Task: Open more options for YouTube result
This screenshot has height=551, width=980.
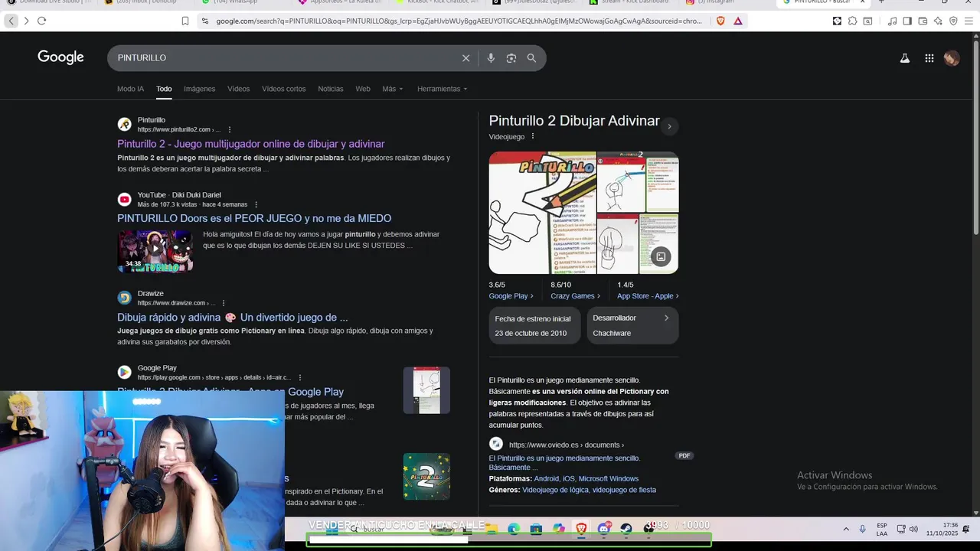Action: pyautogui.click(x=256, y=205)
